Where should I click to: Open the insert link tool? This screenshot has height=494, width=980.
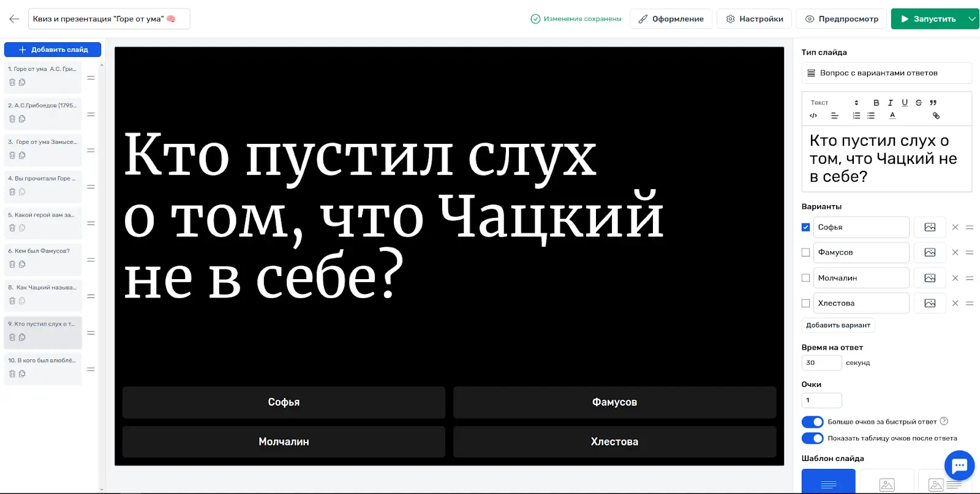pos(936,116)
